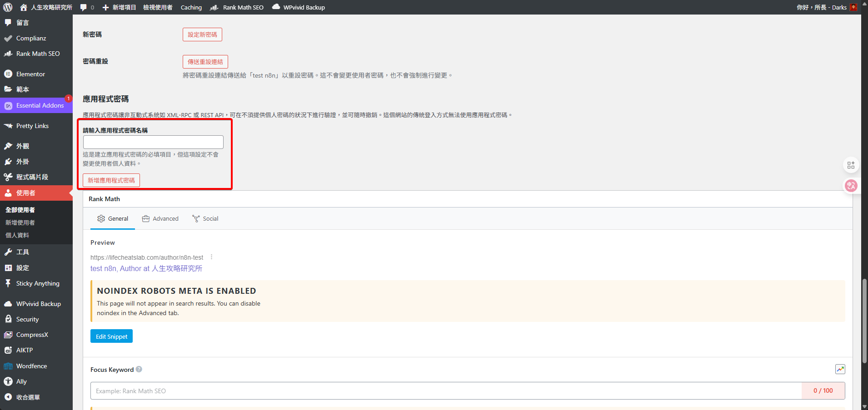Select the General tab in Rank Math

click(113, 219)
